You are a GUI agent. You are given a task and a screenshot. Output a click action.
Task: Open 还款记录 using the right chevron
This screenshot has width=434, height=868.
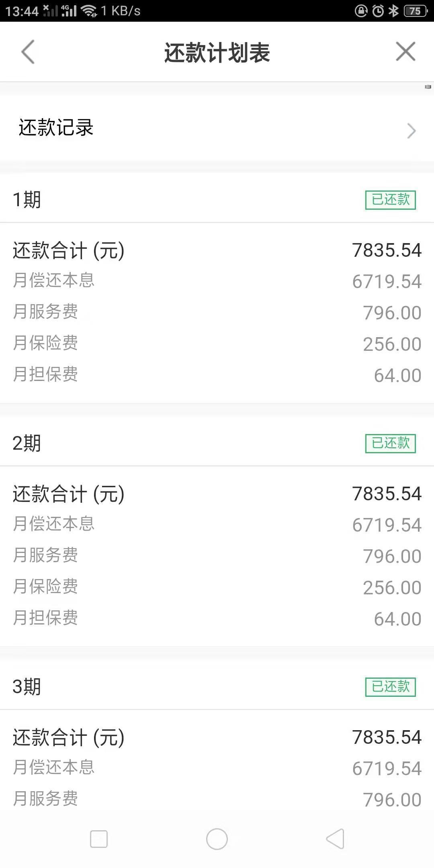[x=411, y=131]
